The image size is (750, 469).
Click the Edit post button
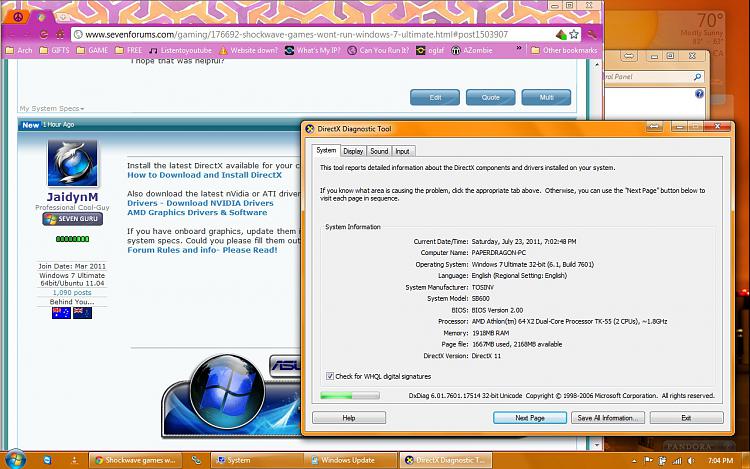[x=435, y=98]
